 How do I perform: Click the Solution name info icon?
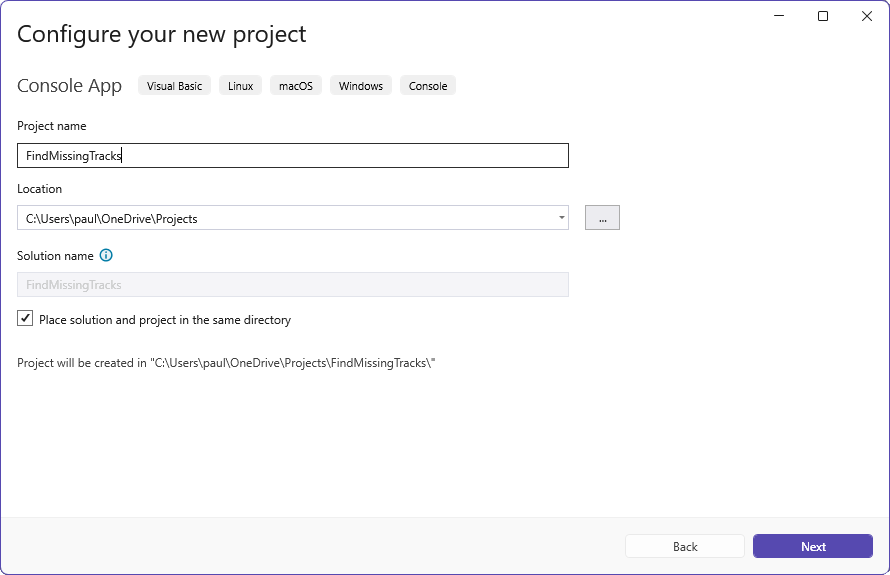[x=106, y=255]
